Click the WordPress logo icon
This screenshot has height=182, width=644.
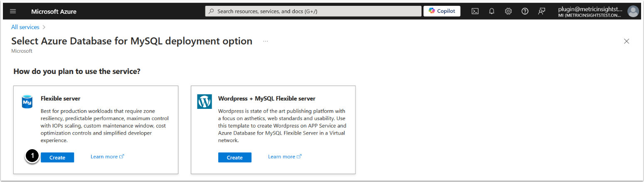204,101
